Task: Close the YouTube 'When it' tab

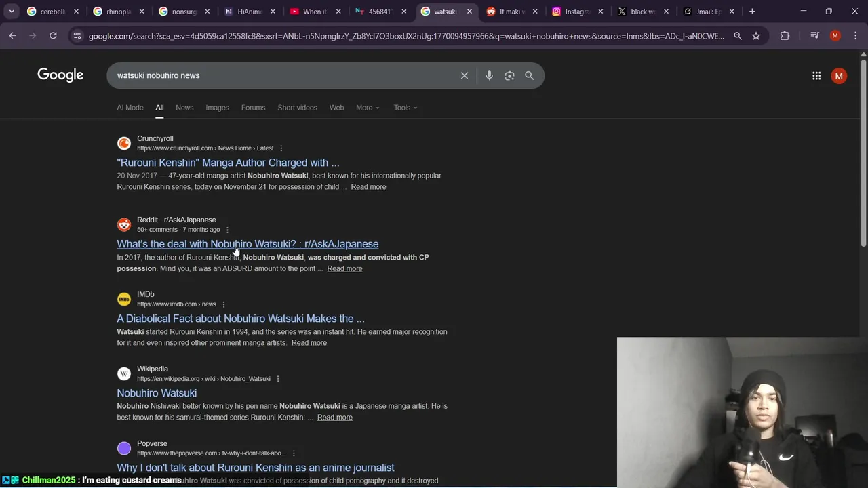Action: point(338,12)
